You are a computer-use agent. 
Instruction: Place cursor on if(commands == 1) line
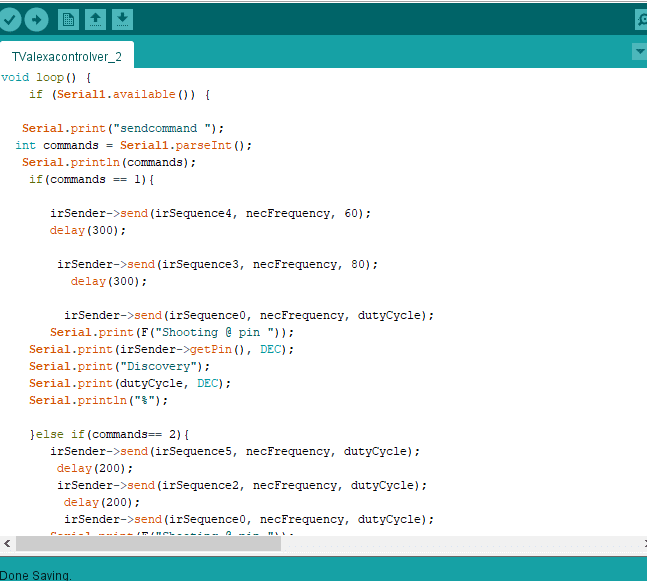[91, 179]
